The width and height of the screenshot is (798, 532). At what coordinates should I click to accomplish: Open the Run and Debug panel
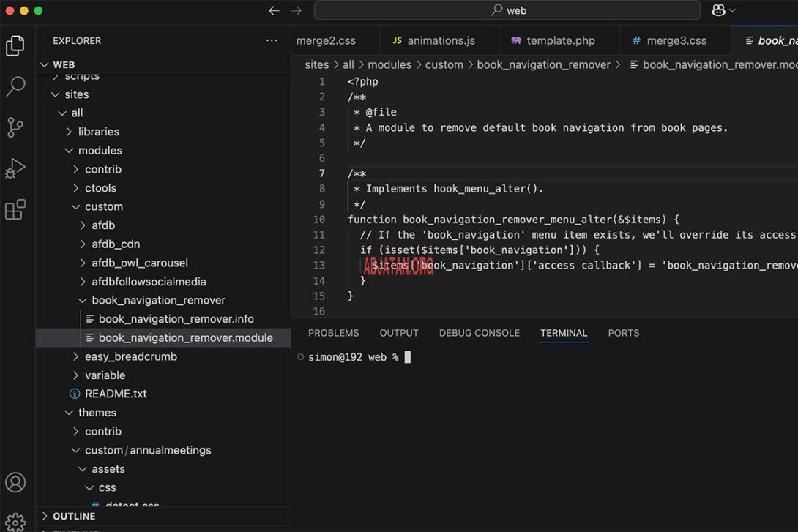click(15, 168)
